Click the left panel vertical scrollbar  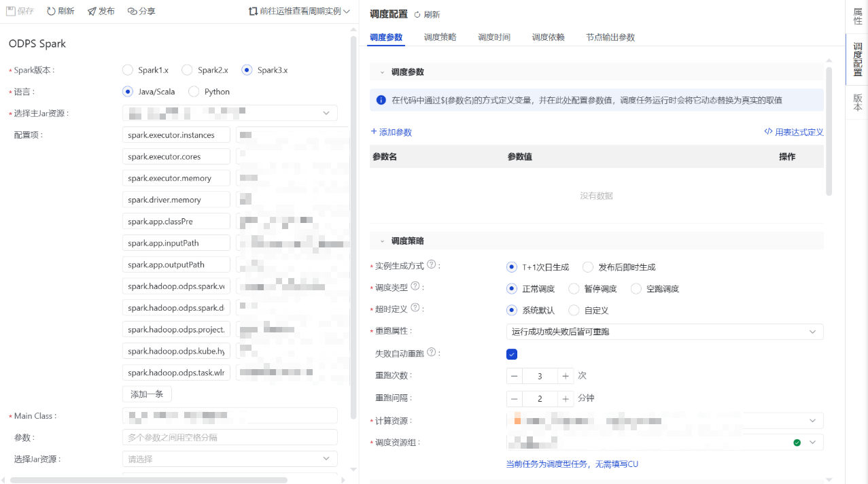[353, 227]
